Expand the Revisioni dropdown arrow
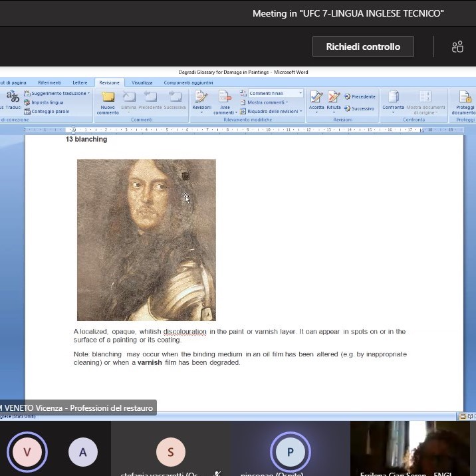Image resolution: width=476 pixels, height=476 pixels. click(201, 112)
